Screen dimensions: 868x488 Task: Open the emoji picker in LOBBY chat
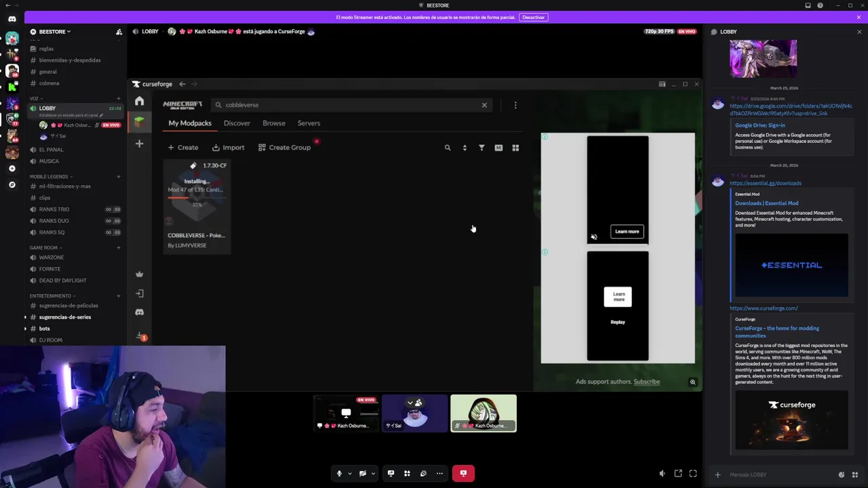point(842,474)
